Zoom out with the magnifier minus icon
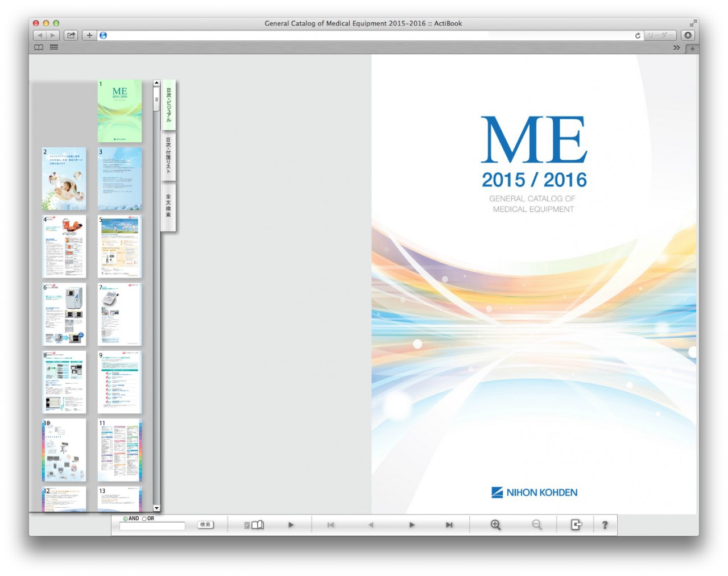This screenshot has width=728, height=576. (536, 525)
